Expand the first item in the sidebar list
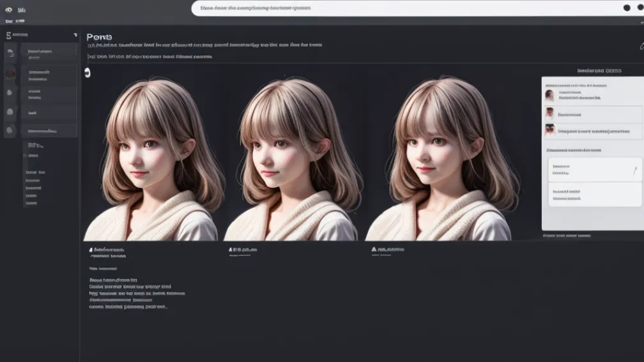Screen dimensions: 644x362 [x=49, y=53]
